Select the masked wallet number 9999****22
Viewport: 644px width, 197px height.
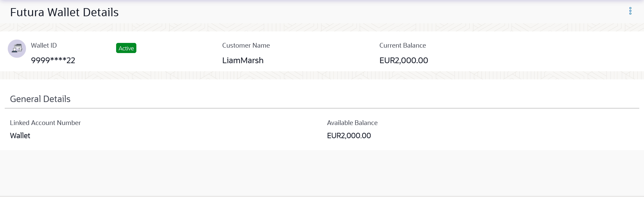(x=53, y=60)
